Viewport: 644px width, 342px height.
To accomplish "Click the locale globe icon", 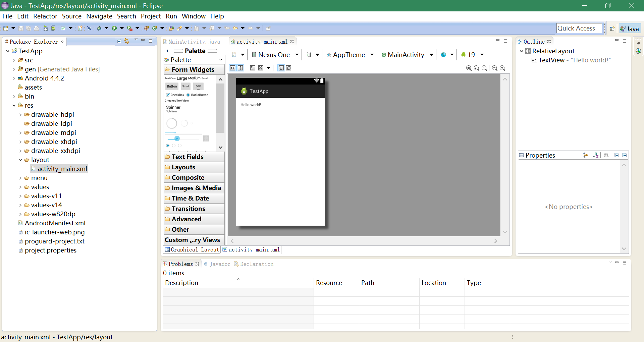I will coord(443,55).
